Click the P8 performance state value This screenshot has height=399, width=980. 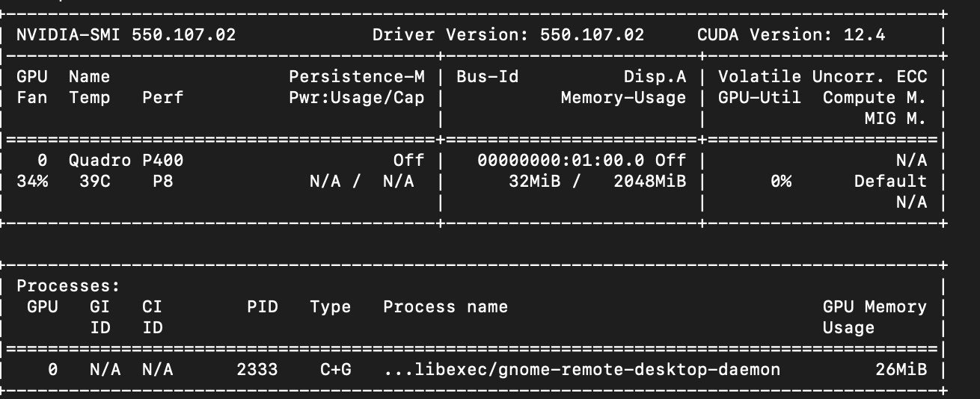point(162,182)
